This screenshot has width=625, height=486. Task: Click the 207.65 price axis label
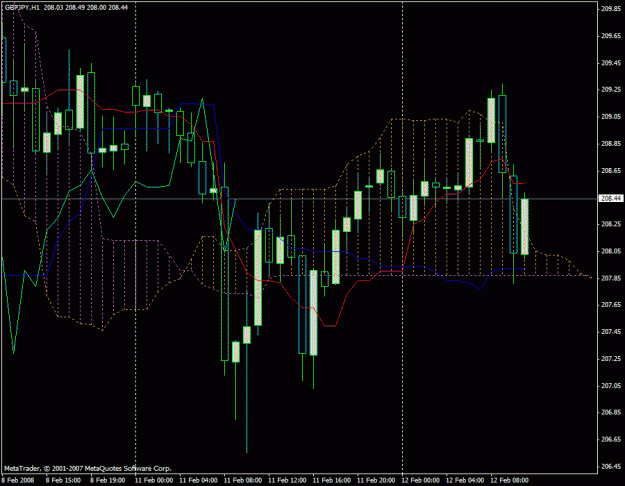(611, 305)
